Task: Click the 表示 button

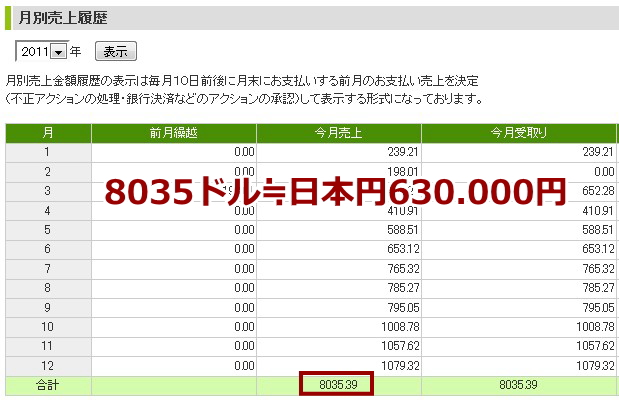Action: [116, 51]
